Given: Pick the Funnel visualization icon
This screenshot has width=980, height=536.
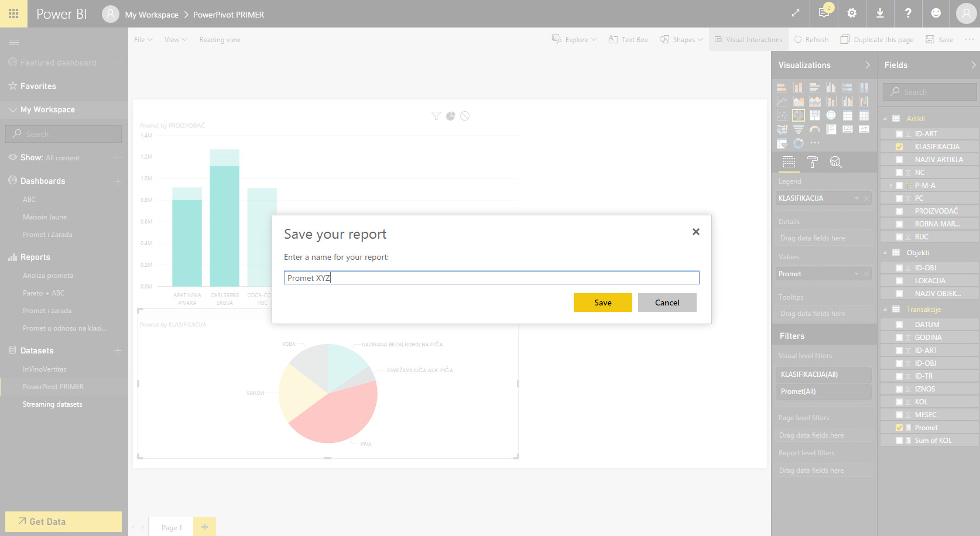Looking at the screenshot, I should point(798,129).
